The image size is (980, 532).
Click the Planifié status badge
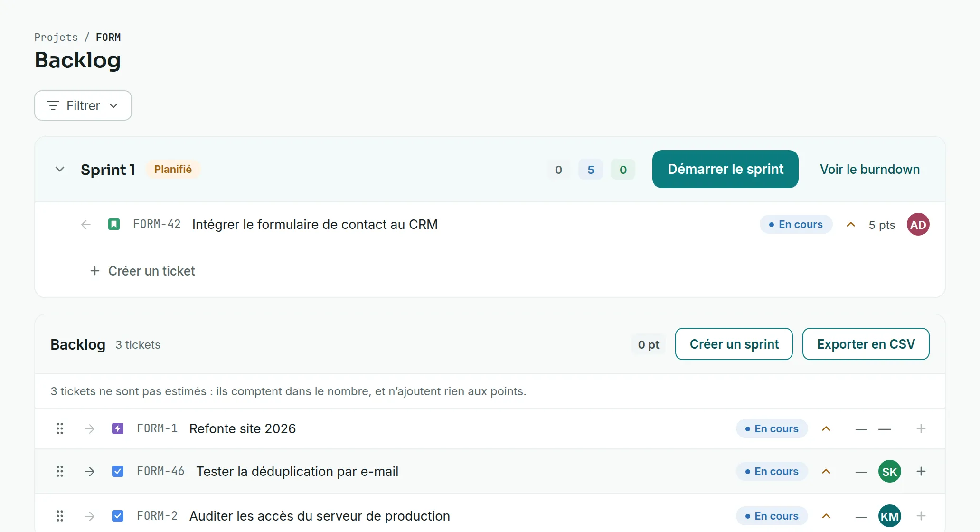tap(173, 169)
